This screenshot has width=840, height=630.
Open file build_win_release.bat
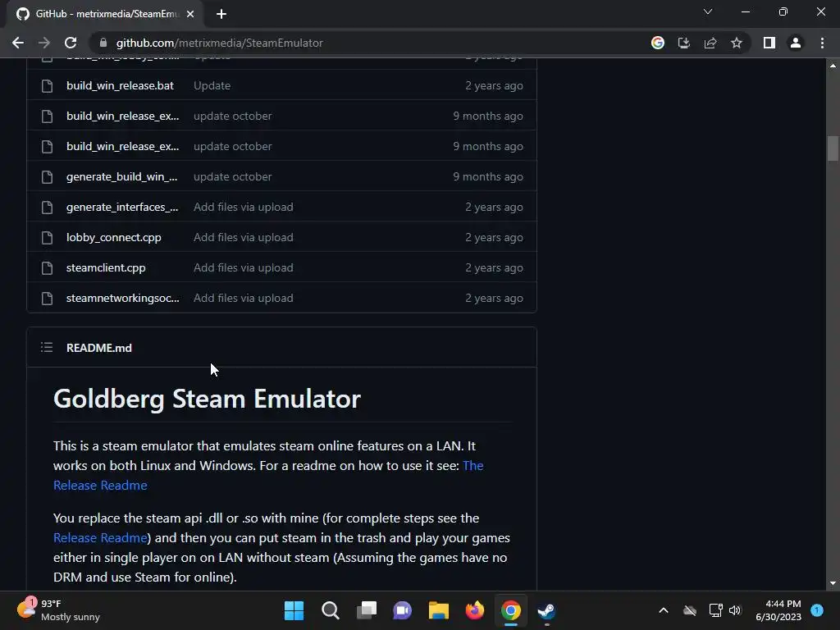coord(120,85)
